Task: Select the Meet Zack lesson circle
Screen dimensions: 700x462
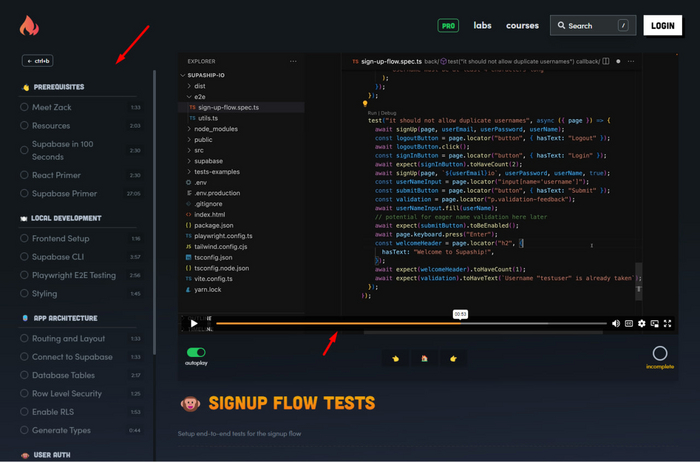Action: (x=24, y=107)
